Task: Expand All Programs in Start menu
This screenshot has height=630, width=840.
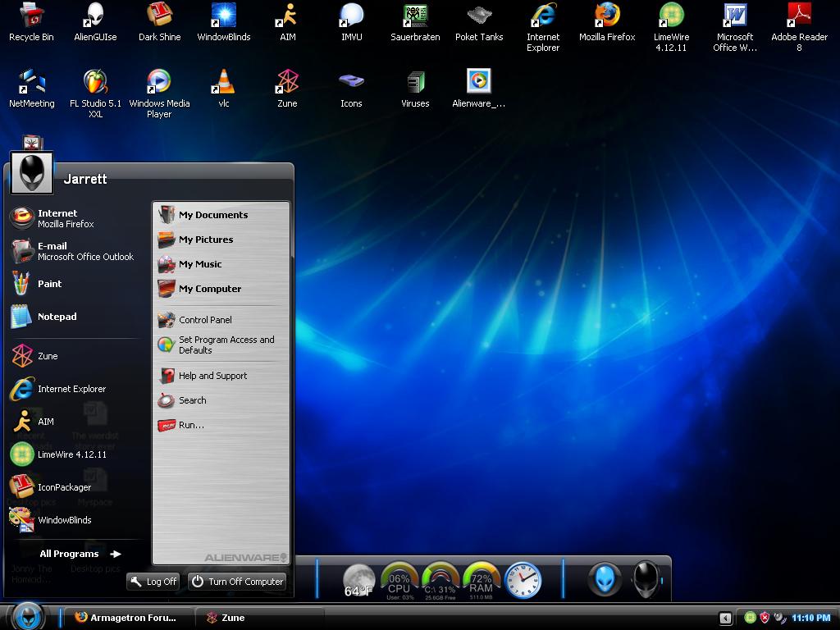Action: (x=80, y=554)
